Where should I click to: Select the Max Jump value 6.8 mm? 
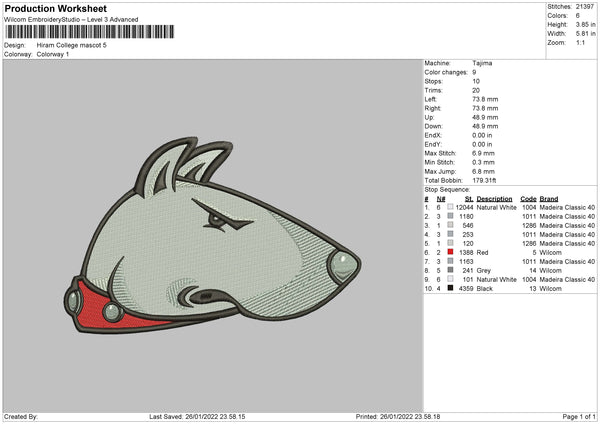tap(483, 171)
